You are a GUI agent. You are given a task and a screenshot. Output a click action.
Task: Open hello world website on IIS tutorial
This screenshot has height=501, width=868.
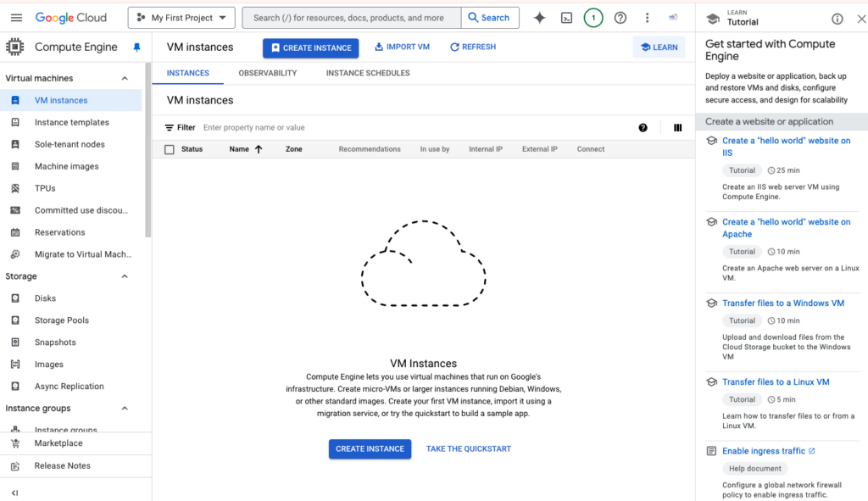[x=786, y=147]
